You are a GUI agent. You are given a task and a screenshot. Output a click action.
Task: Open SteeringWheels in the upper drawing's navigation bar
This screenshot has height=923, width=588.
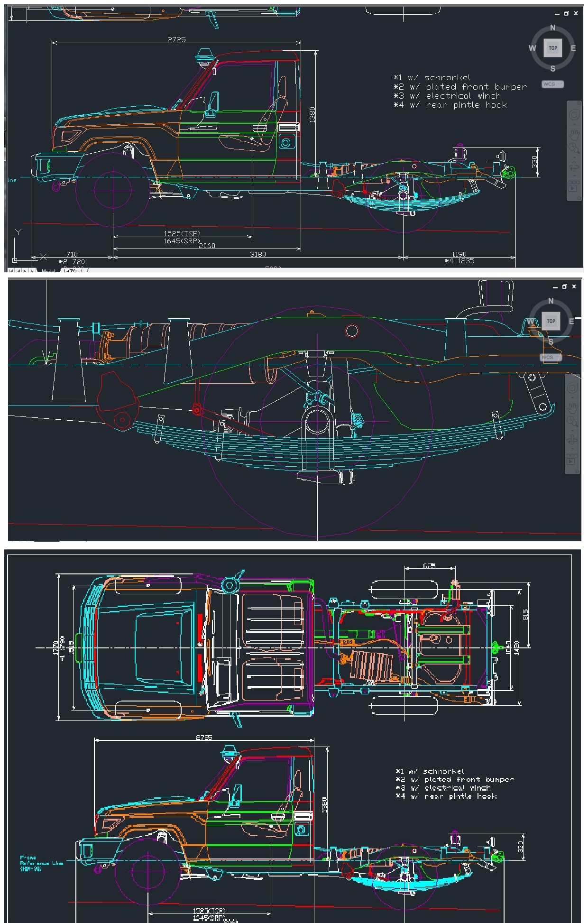point(574,115)
